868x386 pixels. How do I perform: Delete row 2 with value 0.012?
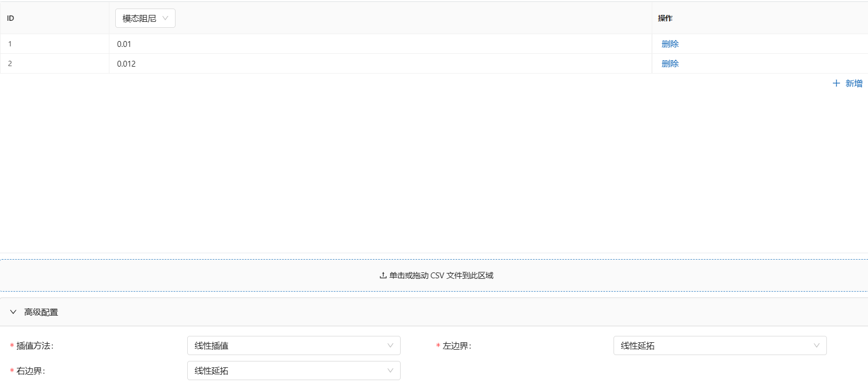pos(670,64)
